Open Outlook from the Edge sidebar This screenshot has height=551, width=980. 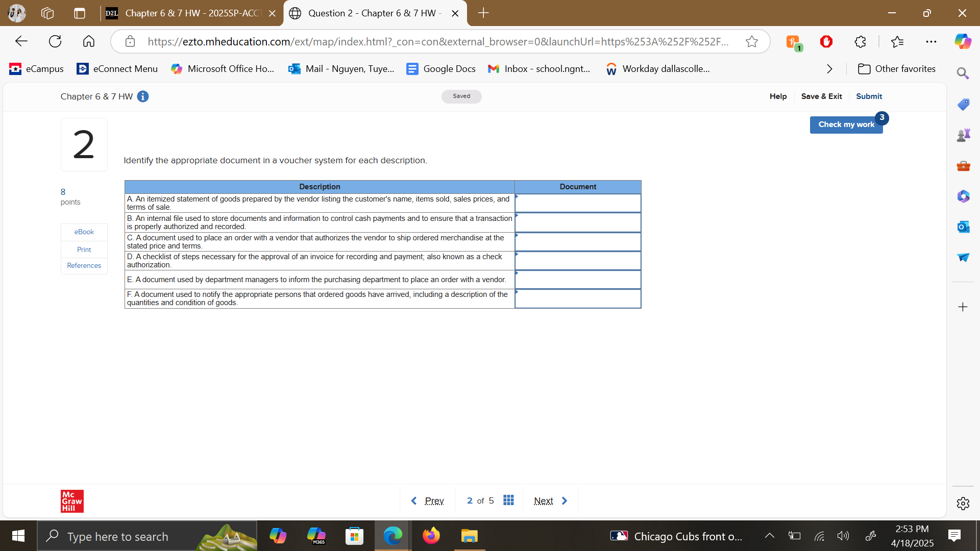coord(963,227)
